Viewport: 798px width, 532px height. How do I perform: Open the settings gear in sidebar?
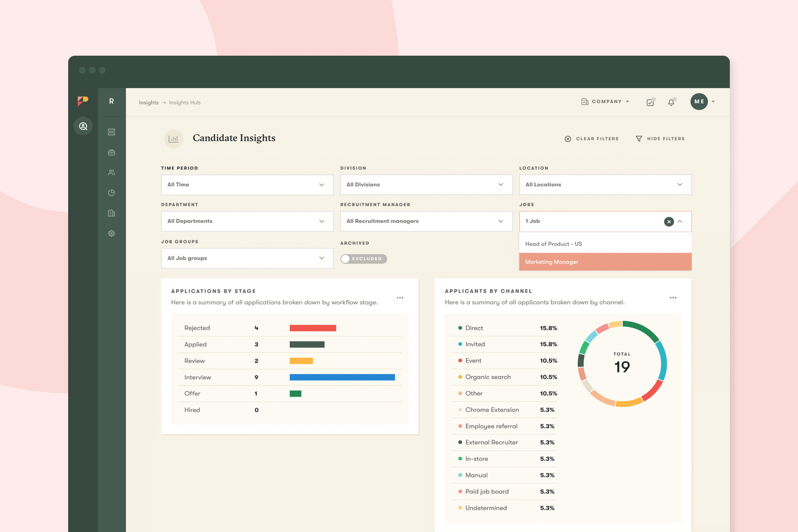point(111,234)
